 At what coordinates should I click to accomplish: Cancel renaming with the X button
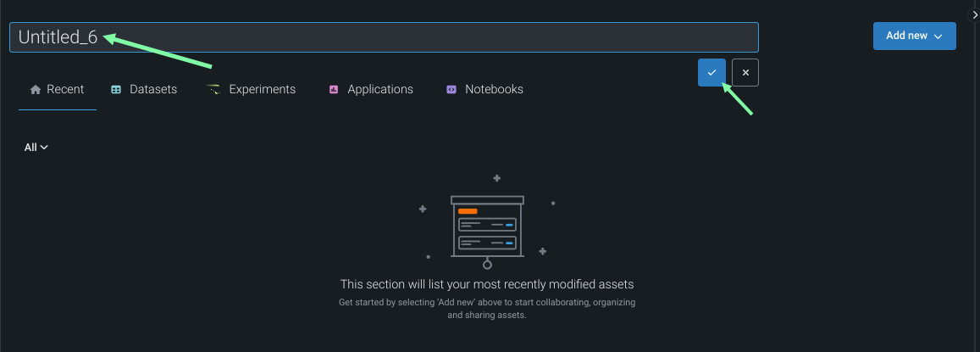pyautogui.click(x=745, y=73)
